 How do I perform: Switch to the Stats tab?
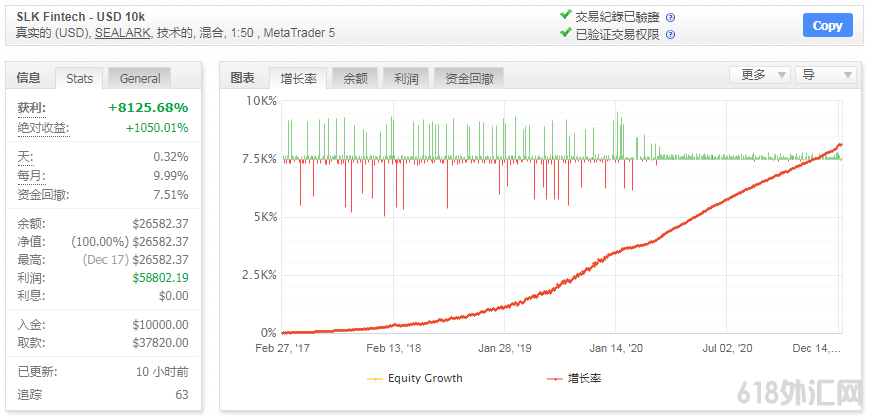[x=79, y=78]
